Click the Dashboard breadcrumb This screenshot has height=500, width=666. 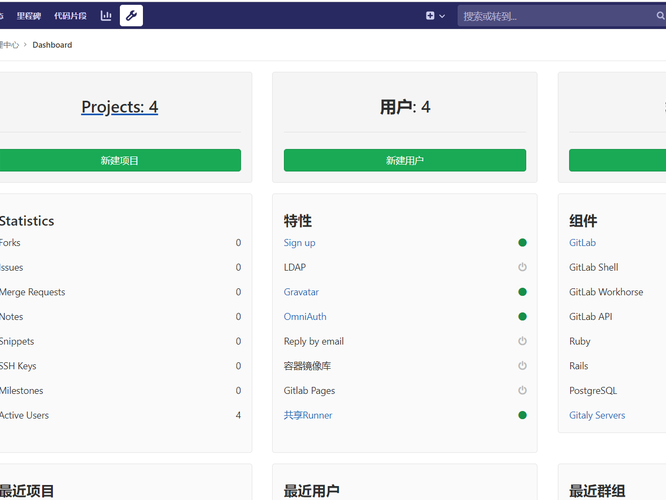coord(52,45)
